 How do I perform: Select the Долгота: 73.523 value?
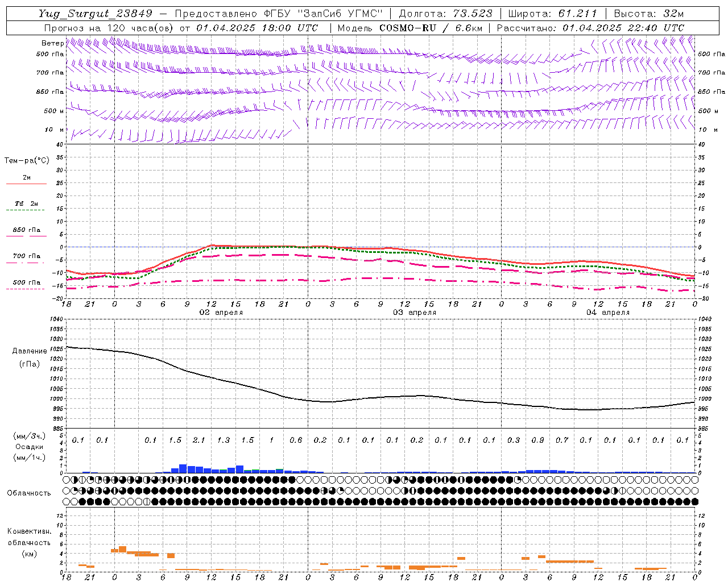pyautogui.click(x=446, y=14)
